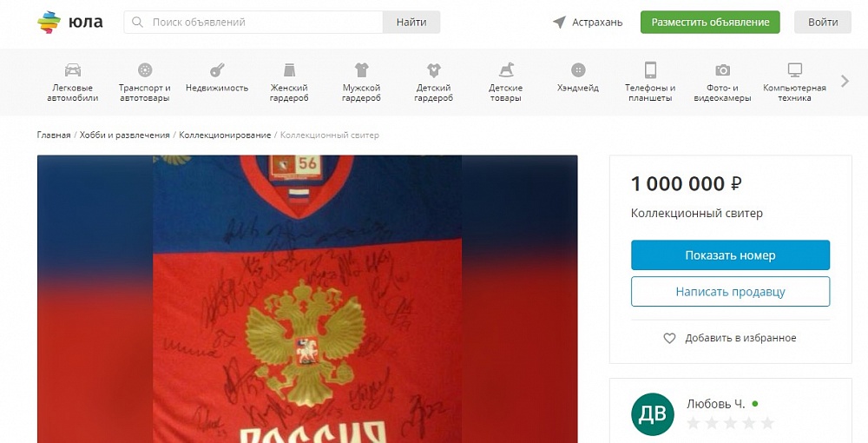
Task: Choose the Женский гардероб category
Action: pos(289,82)
